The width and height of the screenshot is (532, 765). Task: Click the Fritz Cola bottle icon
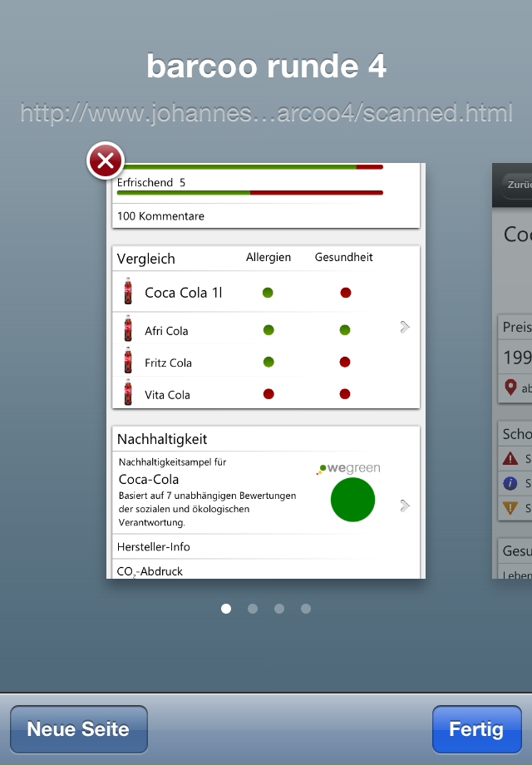(x=128, y=360)
